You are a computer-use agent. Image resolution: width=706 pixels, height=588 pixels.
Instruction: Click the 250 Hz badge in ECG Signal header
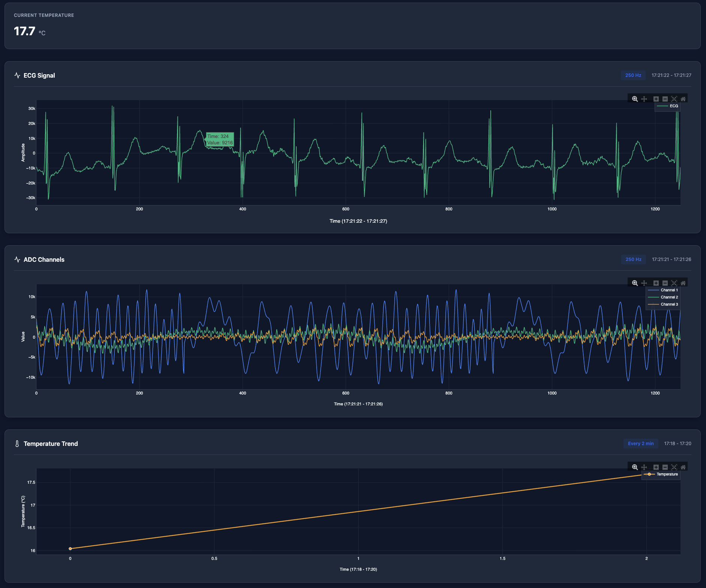(x=633, y=75)
